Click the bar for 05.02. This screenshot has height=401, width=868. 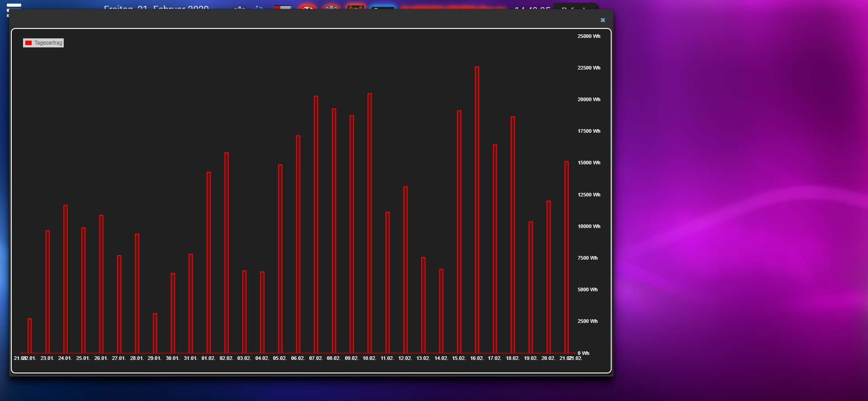[x=280, y=259]
